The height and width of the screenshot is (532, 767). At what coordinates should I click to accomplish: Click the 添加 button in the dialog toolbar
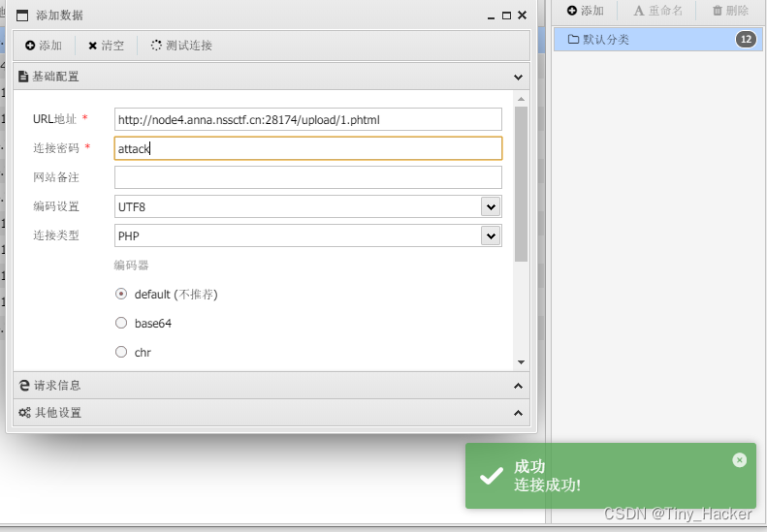pyautogui.click(x=44, y=46)
